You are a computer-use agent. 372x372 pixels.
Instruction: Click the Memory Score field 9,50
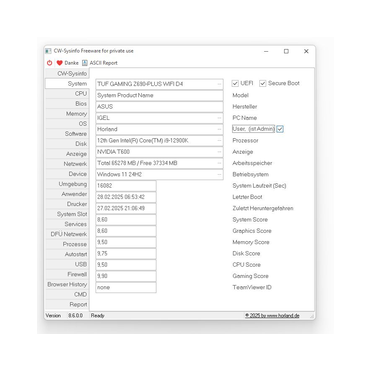(126, 242)
